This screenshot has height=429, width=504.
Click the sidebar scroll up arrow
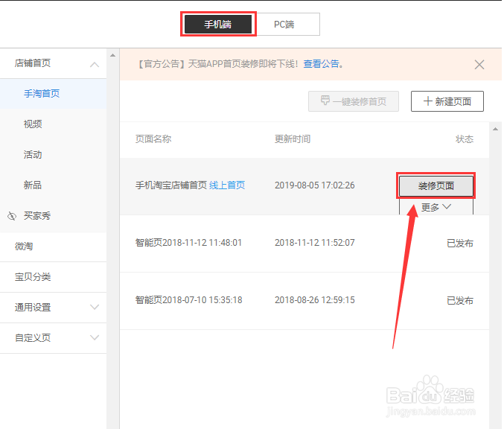113,55
